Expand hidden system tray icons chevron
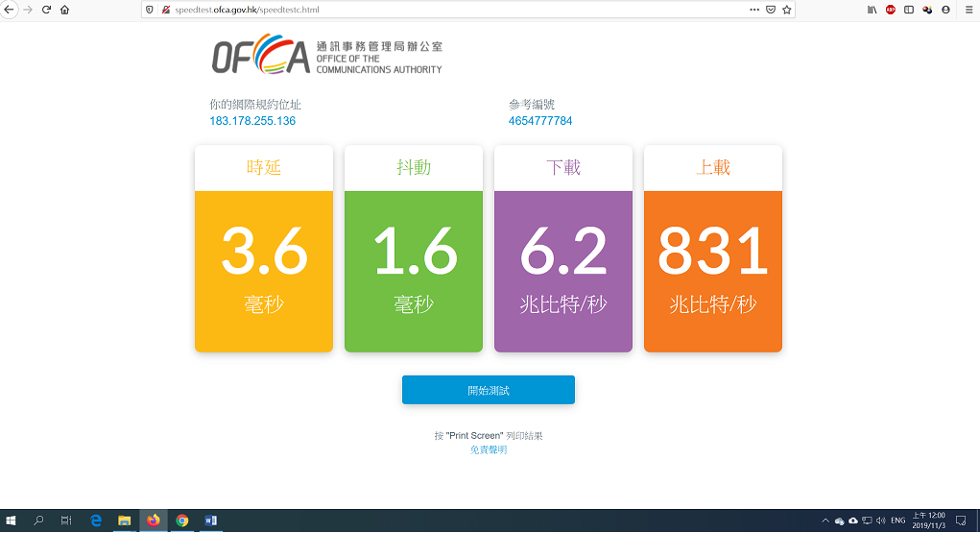 tap(825, 521)
